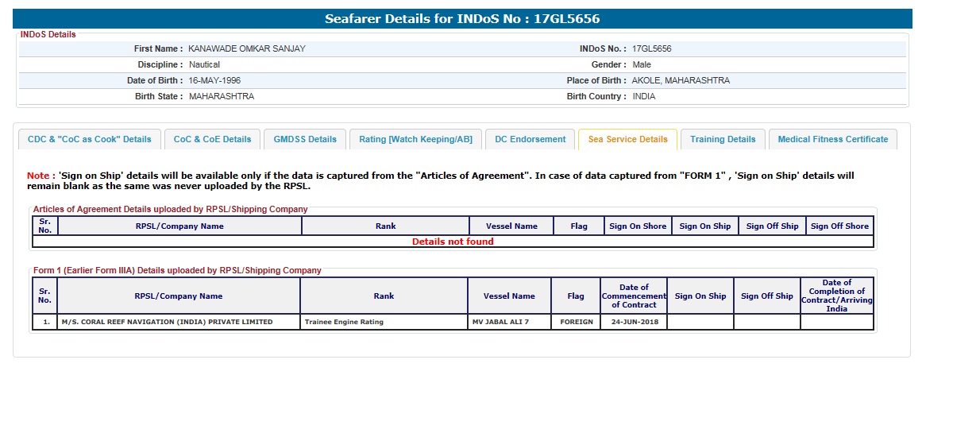The image size is (980, 437).
Task: Click the red 'Details not found' message
Action: (453, 242)
